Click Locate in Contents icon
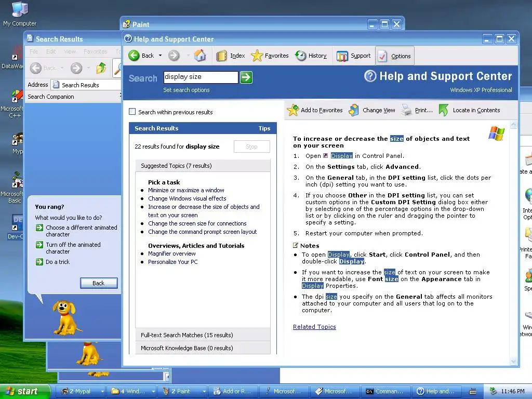This screenshot has height=399, width=532. coord(444,110)
